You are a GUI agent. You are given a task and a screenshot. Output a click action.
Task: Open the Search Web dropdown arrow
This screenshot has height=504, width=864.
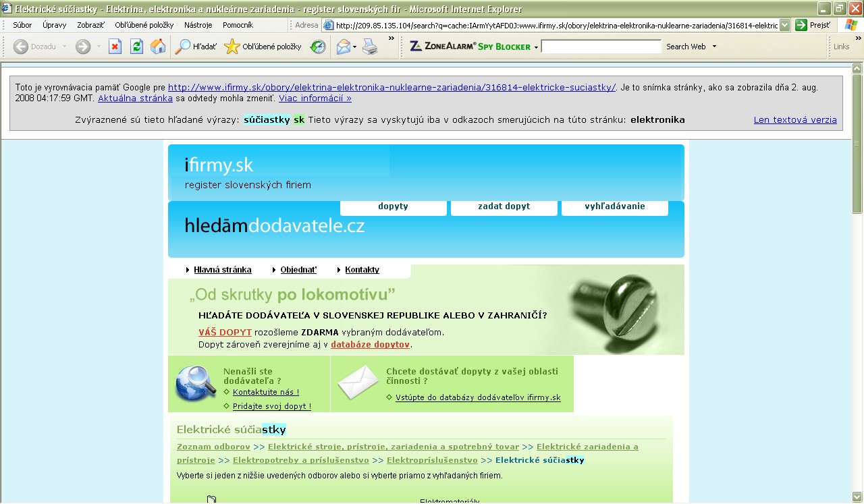click(x=714, y=47)
